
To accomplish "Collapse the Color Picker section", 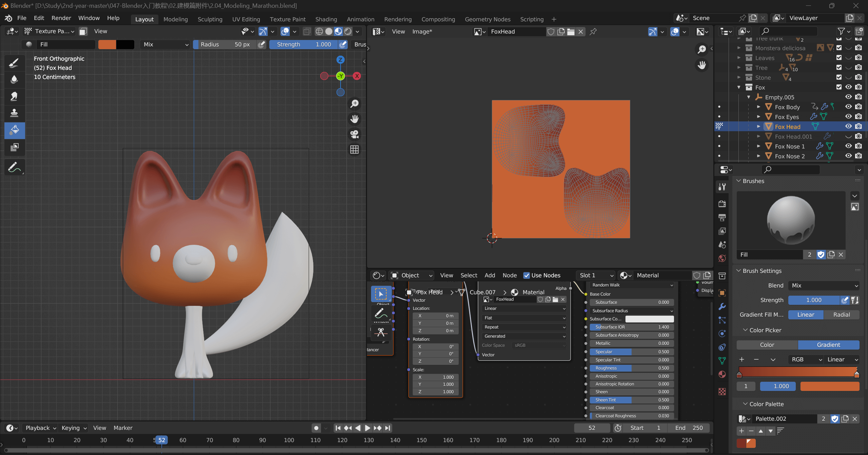I will (x=746, y=330).
